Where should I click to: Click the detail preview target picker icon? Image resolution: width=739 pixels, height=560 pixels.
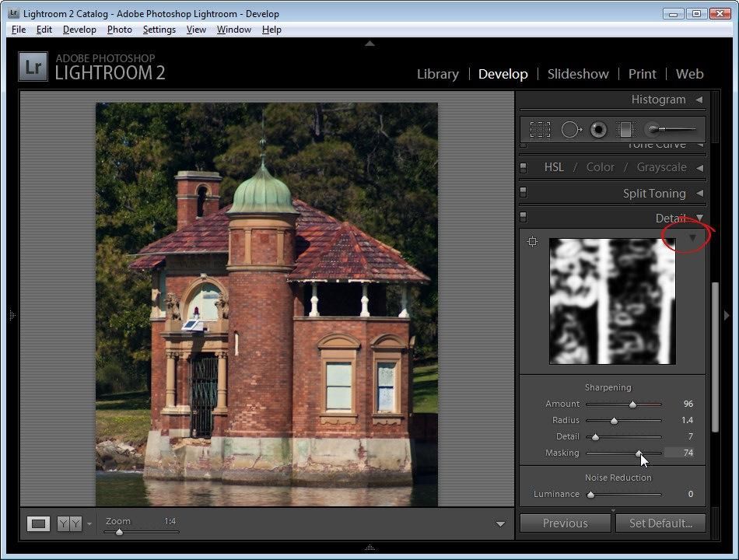coord(532,242)
